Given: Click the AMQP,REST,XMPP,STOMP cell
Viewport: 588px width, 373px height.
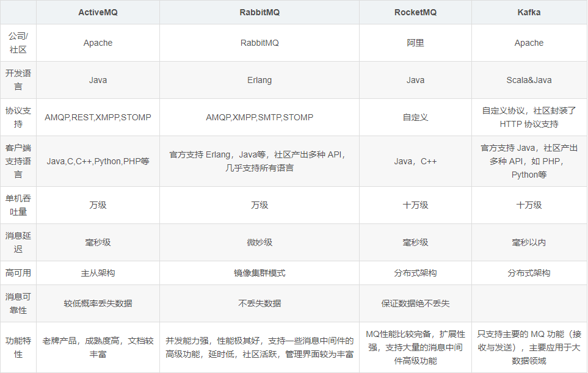Looking at the screenshot, I should tap(98, 117).
